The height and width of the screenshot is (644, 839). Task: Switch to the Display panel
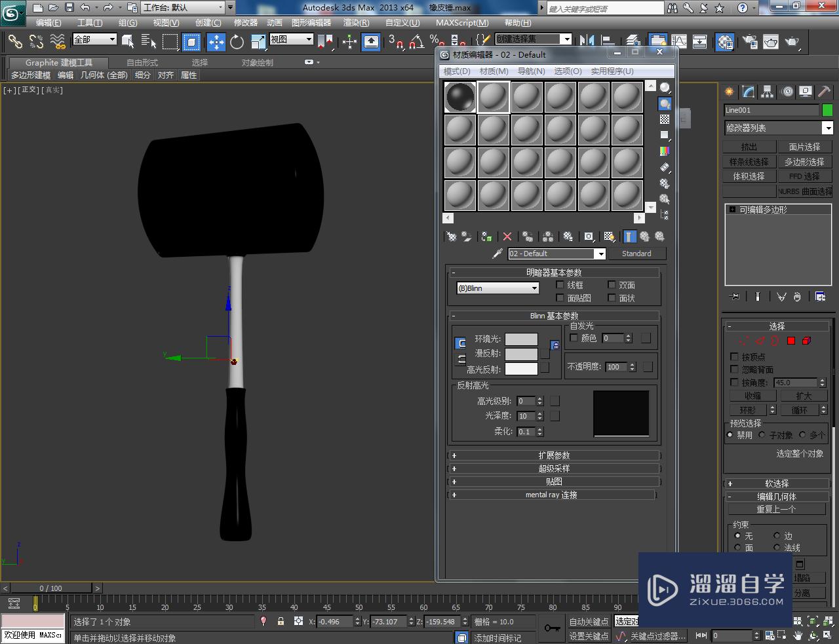click(806, 92)
